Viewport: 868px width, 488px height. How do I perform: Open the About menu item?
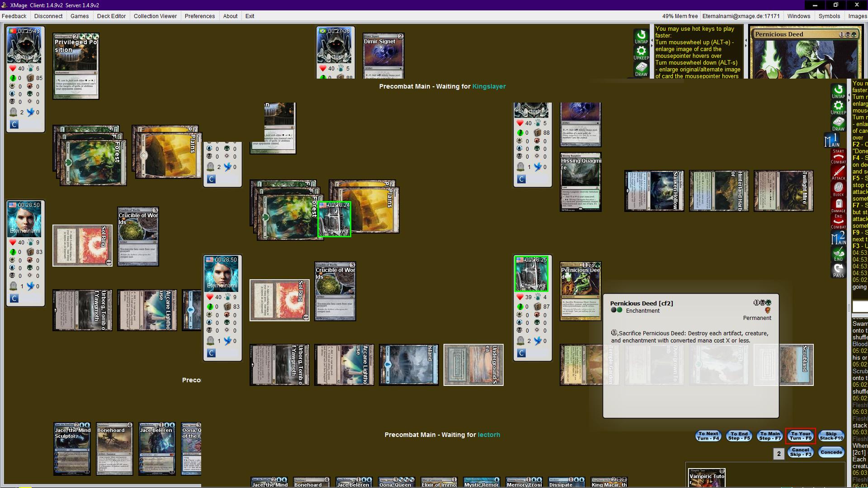point(230,16)
